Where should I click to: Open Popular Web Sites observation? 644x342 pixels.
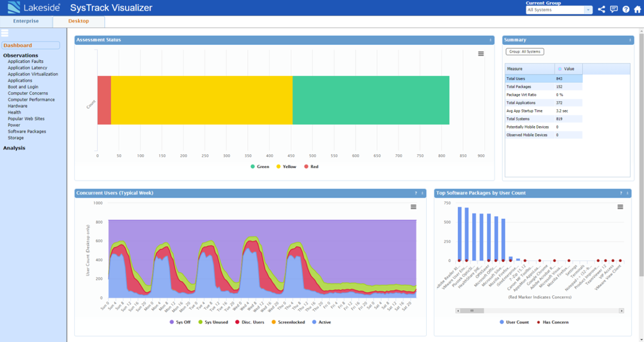click(x=26, y=119)
